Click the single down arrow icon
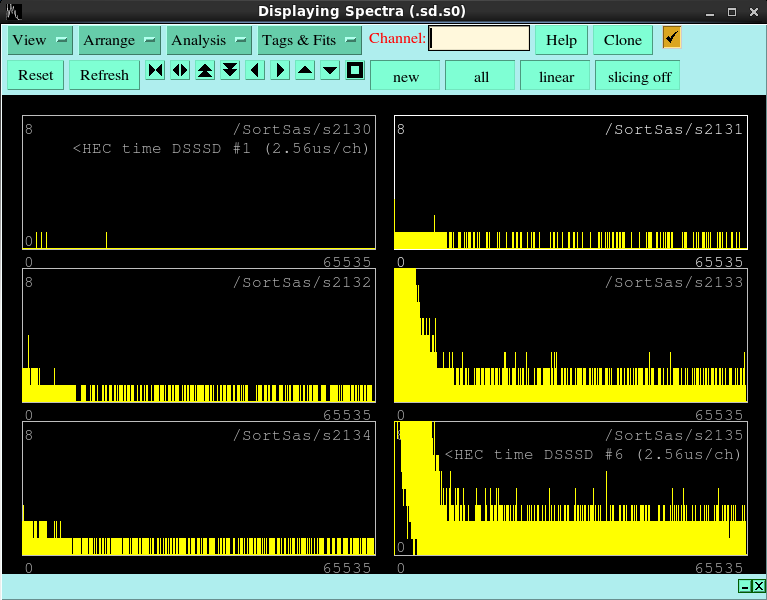767x600 pixels. point(330,70)
